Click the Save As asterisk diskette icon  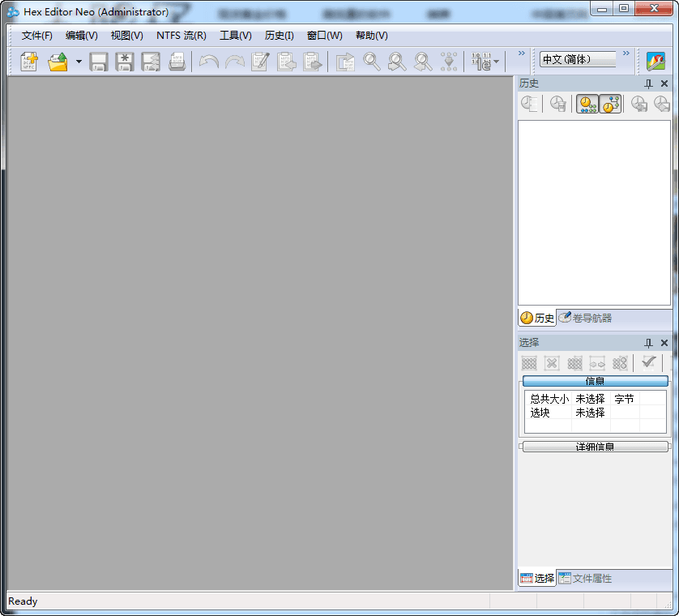(x=125, y=62)
